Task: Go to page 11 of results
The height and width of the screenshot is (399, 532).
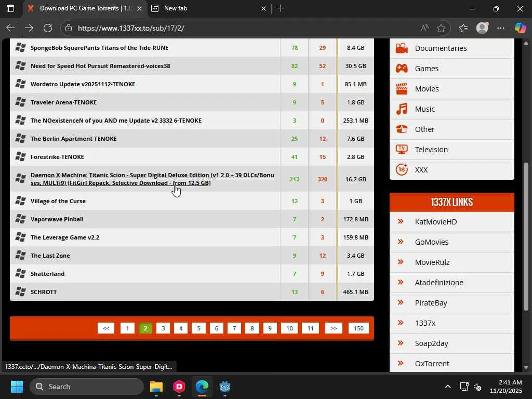Action: coord(311,328)
